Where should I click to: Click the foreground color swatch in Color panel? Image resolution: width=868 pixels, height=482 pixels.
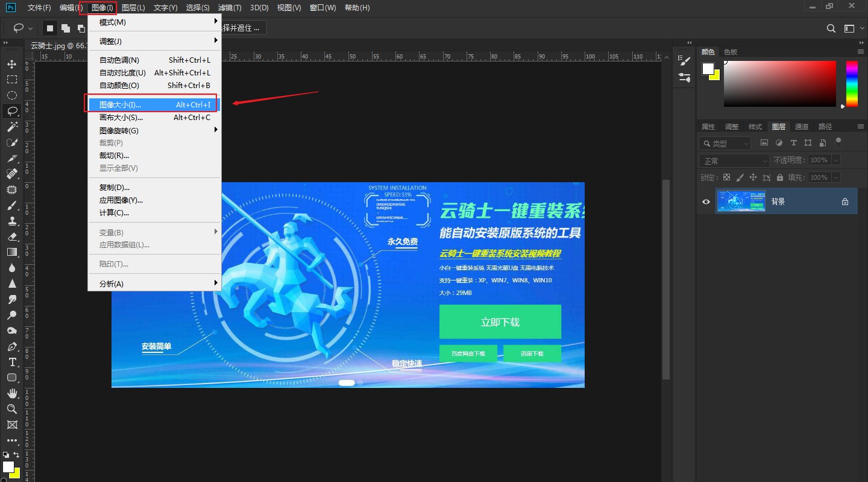pyautogui.click(x=708, y=68)
